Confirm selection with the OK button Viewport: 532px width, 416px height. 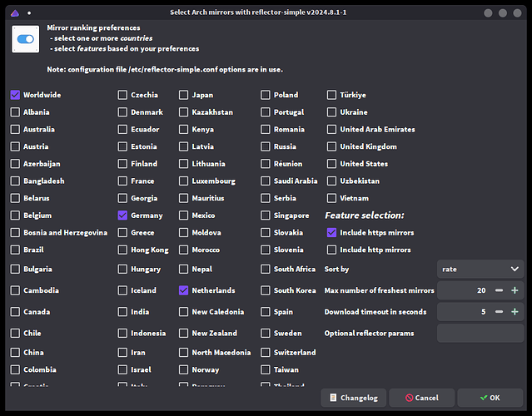click(490, 398)
